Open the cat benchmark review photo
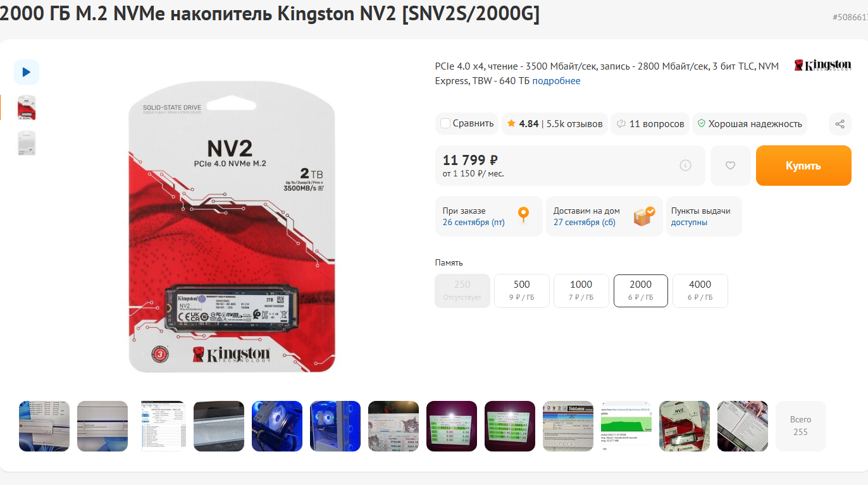This screenshot has height=485, width=868. pyautogui.click(x=394, y=426)
